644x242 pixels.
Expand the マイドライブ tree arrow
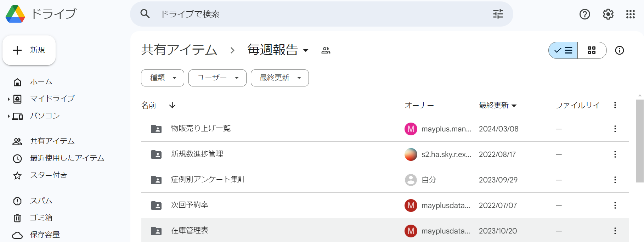click(x=9, y=99)
